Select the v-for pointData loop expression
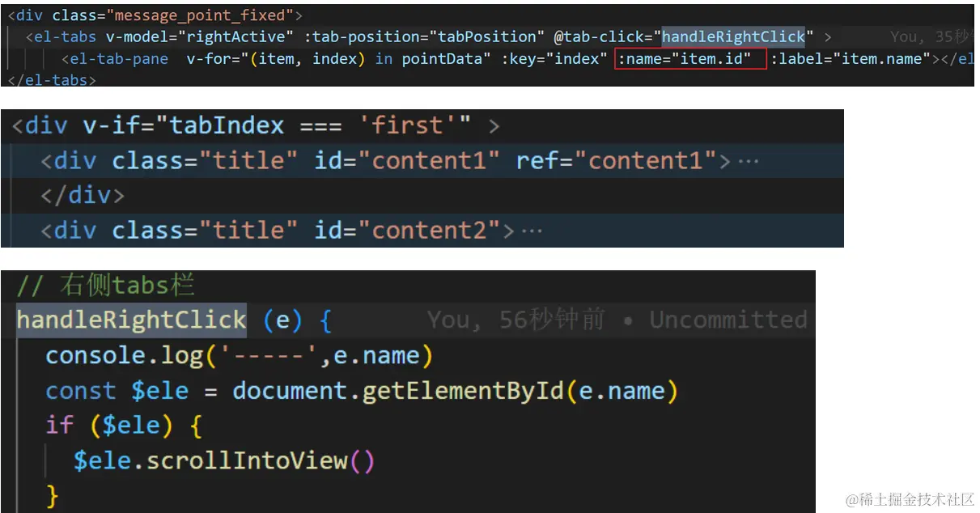Viewport: 980px width, 513px height. pos(338,58)
